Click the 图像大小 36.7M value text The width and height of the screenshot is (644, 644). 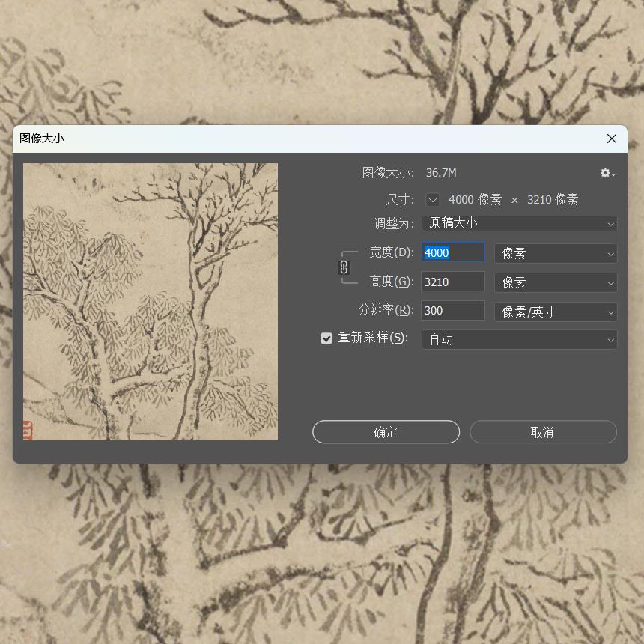point(441,173)
